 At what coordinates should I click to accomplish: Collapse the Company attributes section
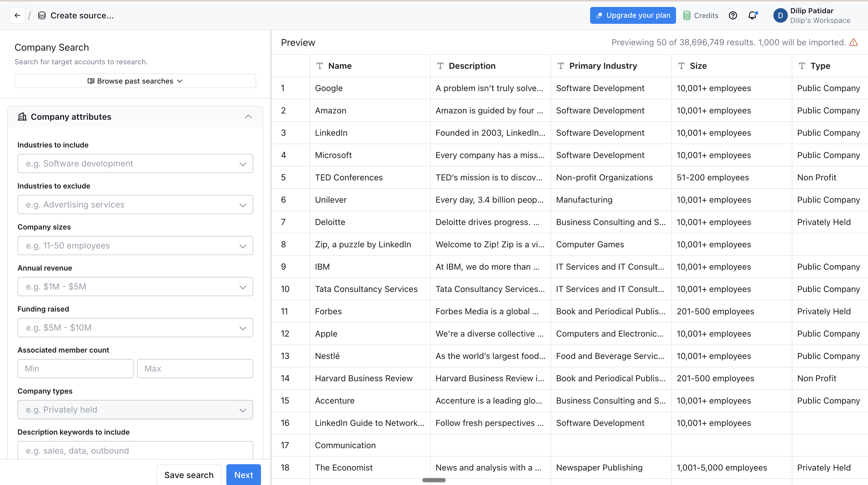tap(248, 117)
